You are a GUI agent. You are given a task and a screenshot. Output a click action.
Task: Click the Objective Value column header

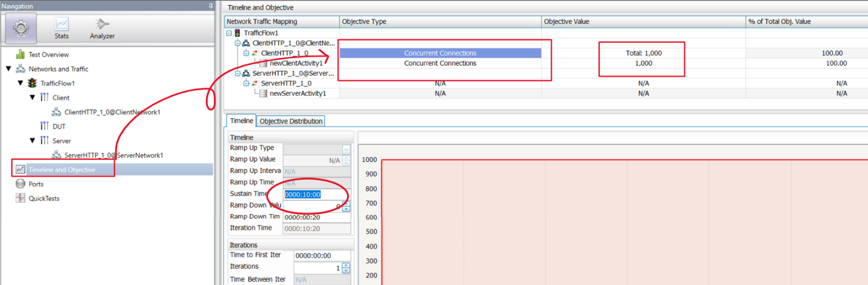[x=643, y=22]
